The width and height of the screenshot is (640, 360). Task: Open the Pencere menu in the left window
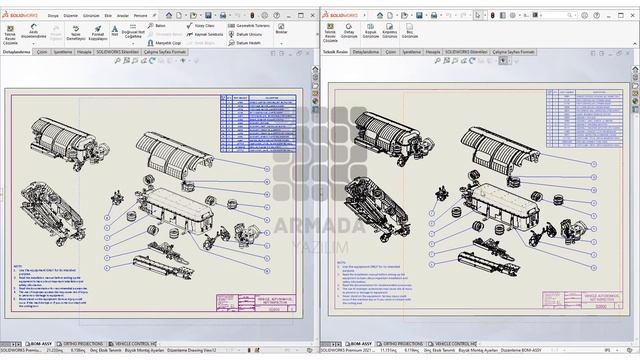click(x=140, y=16)
